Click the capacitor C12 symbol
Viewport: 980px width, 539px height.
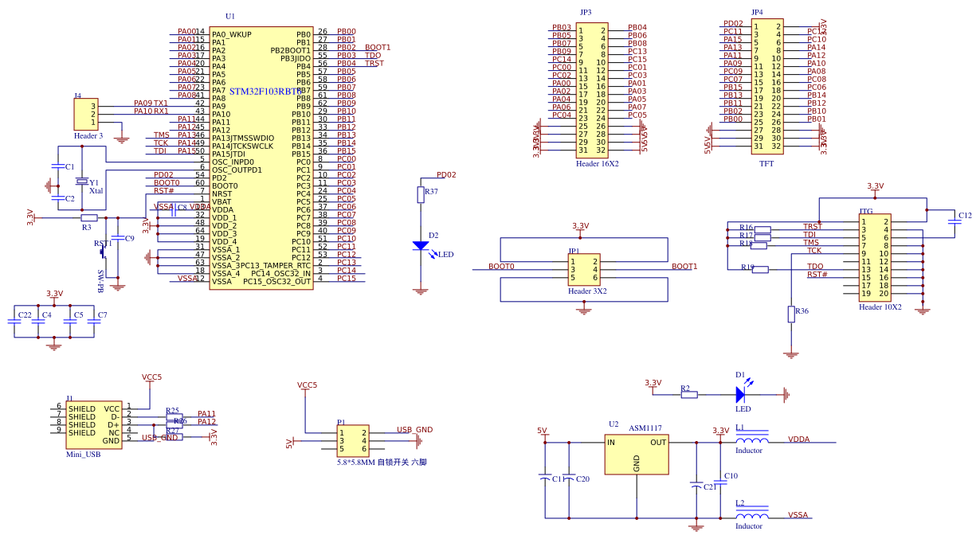(955, 222)
